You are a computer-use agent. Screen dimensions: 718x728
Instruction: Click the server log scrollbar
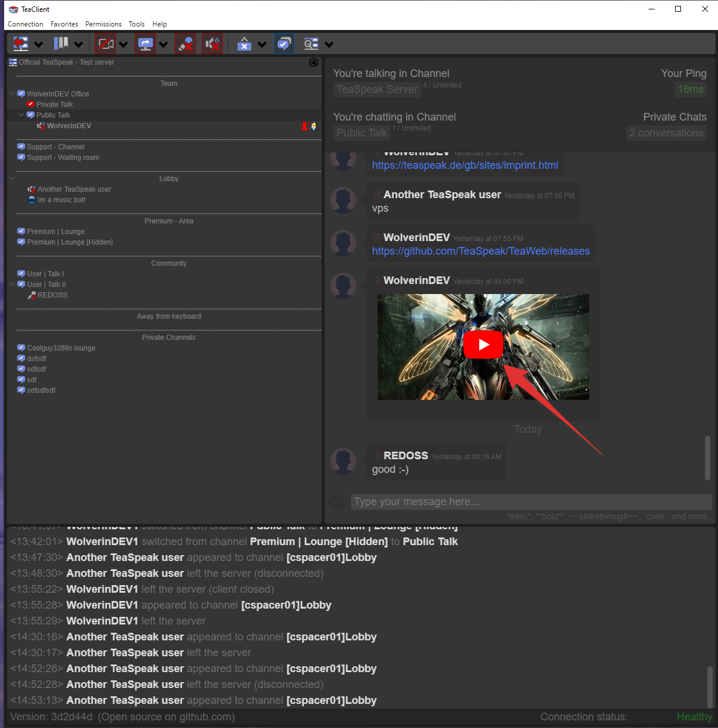(710, 687)
